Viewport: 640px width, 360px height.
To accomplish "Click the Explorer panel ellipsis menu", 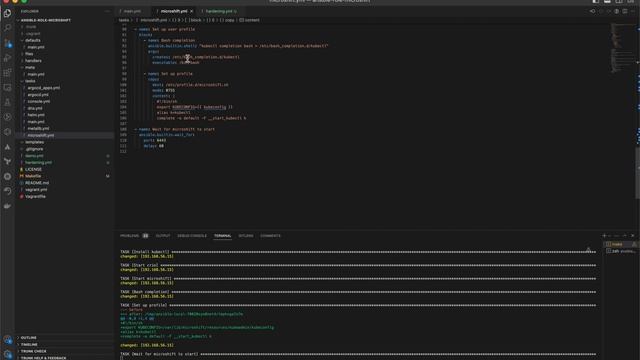I will click(x=107, y=11).
